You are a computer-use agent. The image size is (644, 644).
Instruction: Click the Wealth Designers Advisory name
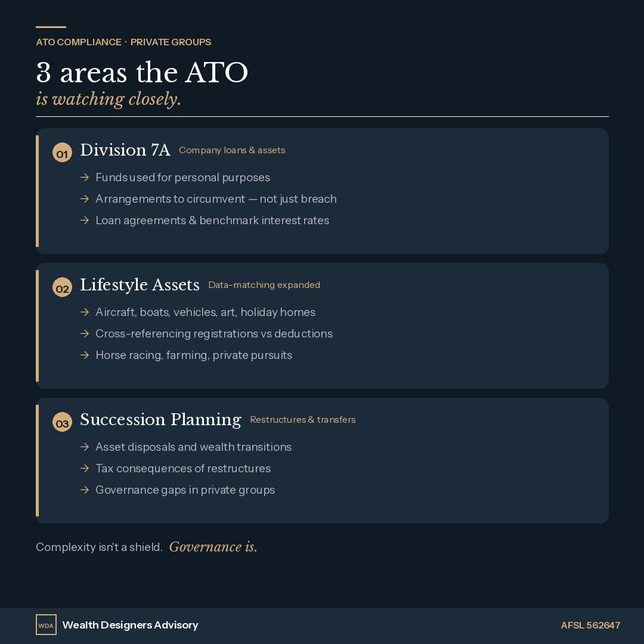tap(130, 625)
